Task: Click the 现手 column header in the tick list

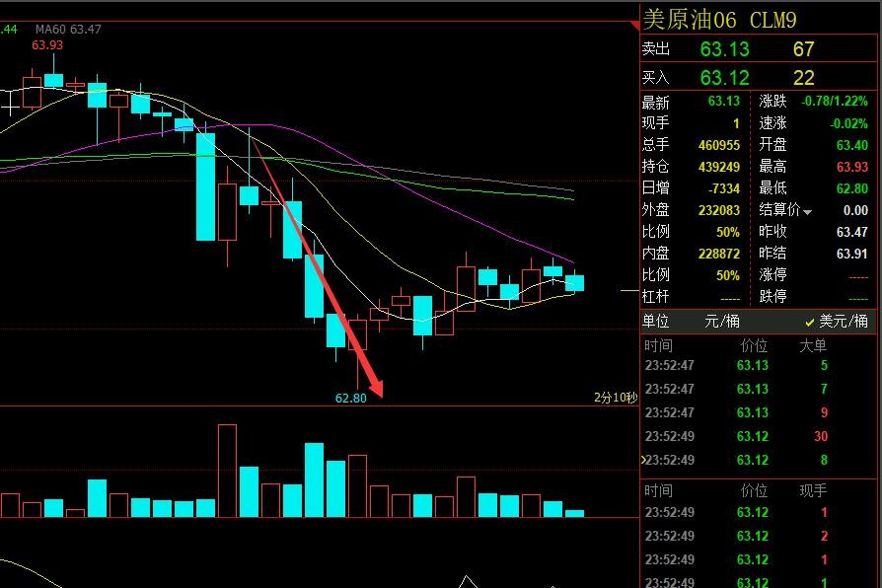Action: click(x=813, y=490)
